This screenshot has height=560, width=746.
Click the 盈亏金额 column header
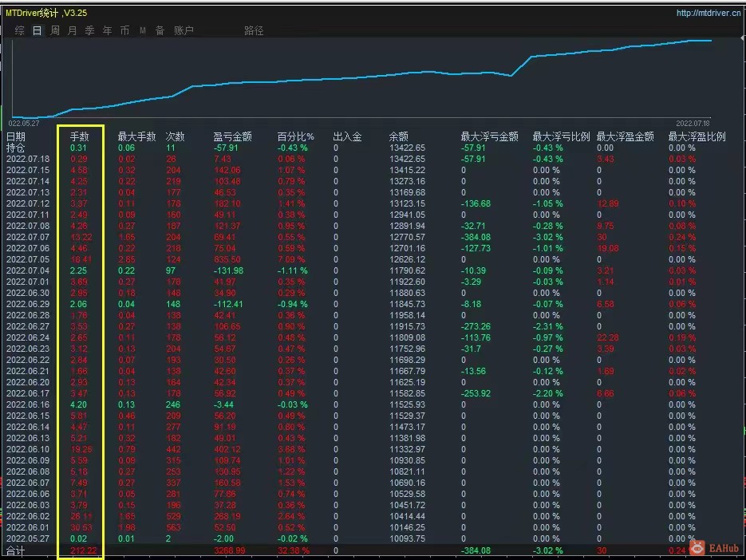coord(233,136)
